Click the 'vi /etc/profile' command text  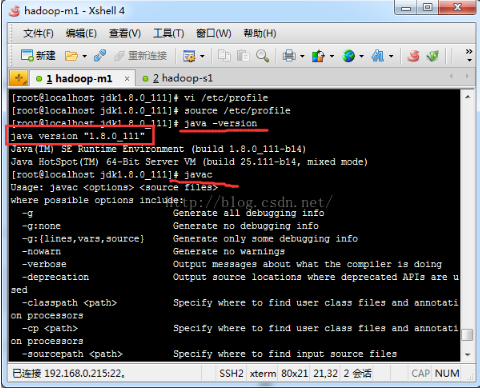click(x=226, y=98)
